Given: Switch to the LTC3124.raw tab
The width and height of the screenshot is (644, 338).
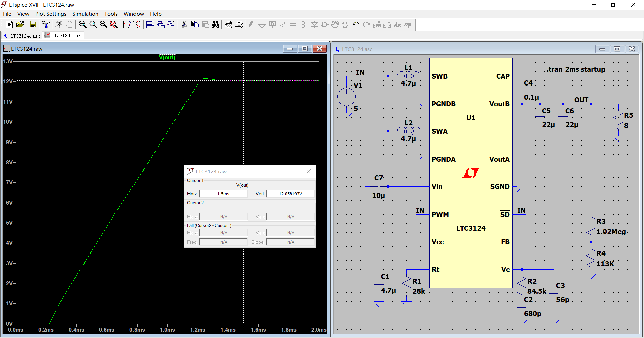Looking at the screenshot, I should tap(63, 35).
